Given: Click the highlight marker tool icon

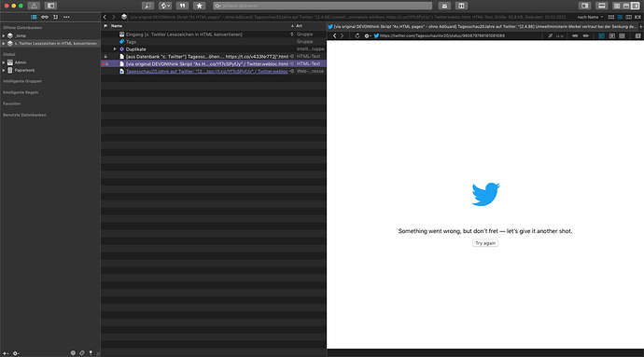Looking at the screenshot, I should click(550, 35).
